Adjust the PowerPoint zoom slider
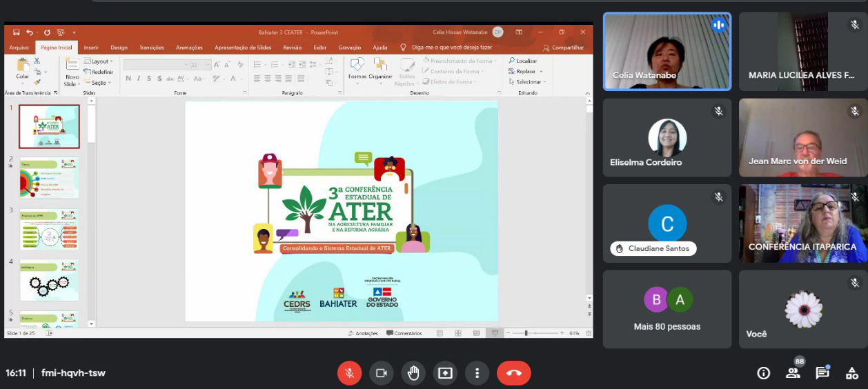The width and height of the screenshot is (868, 389). [x=526, y=333]
